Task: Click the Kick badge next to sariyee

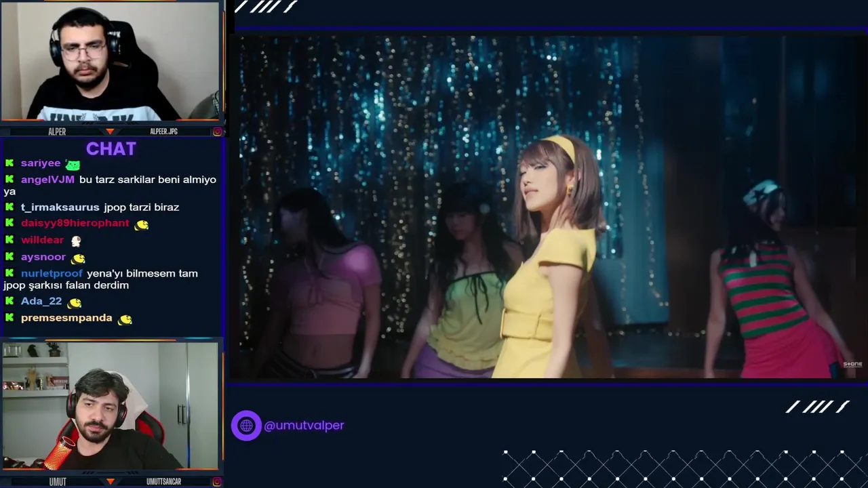Action: point(9,163)
